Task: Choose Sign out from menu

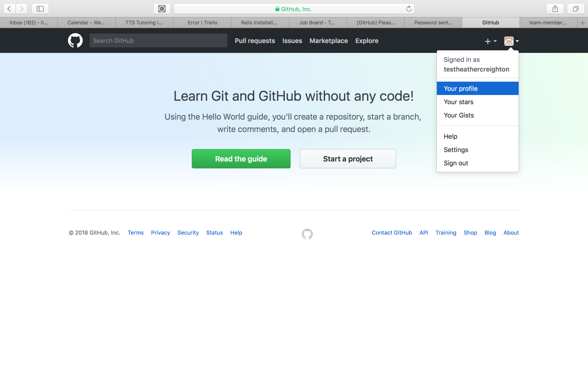Action: [456, 163]
